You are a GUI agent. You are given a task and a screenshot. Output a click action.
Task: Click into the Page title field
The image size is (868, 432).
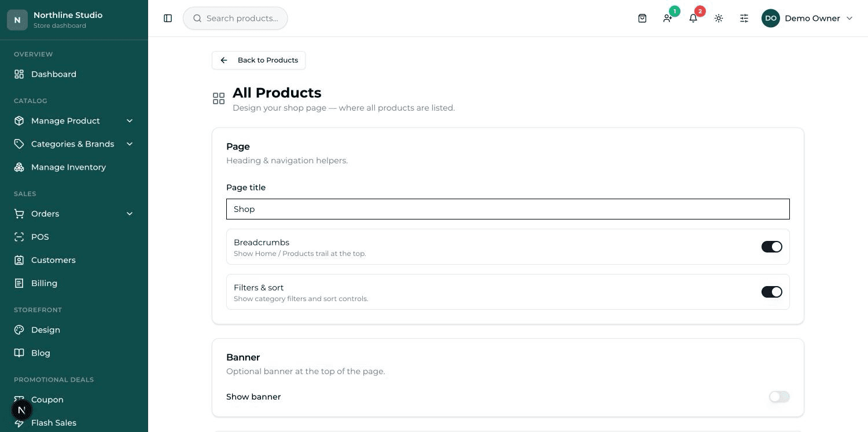508,209
